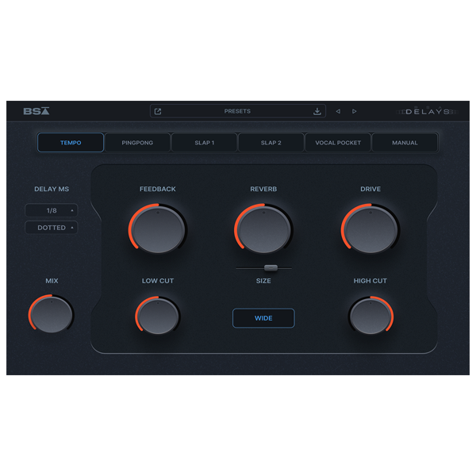Screen dimensions: 476x476
Task: Click the Mix knob
Action: [x=52, y=315]
